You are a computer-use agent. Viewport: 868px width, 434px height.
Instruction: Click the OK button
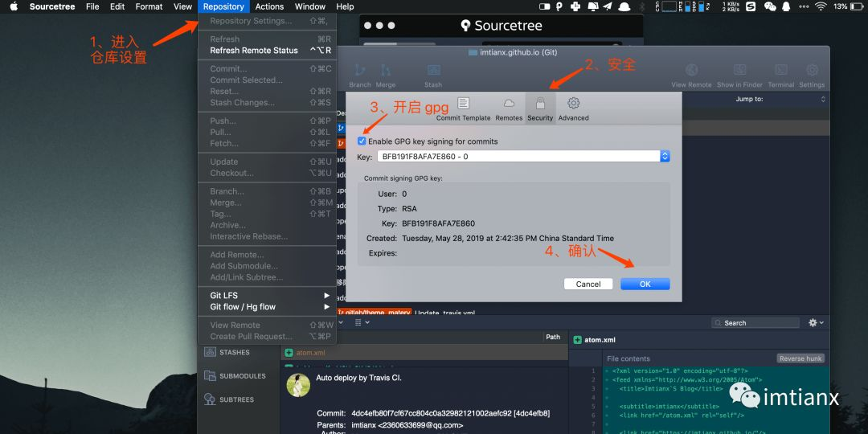[x=645, y=284]
